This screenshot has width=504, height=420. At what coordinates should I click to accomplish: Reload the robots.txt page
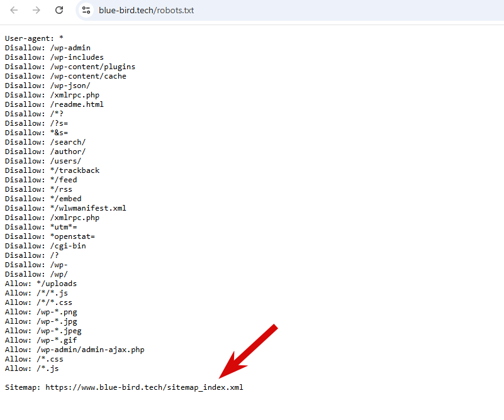[x=59, y=10]
